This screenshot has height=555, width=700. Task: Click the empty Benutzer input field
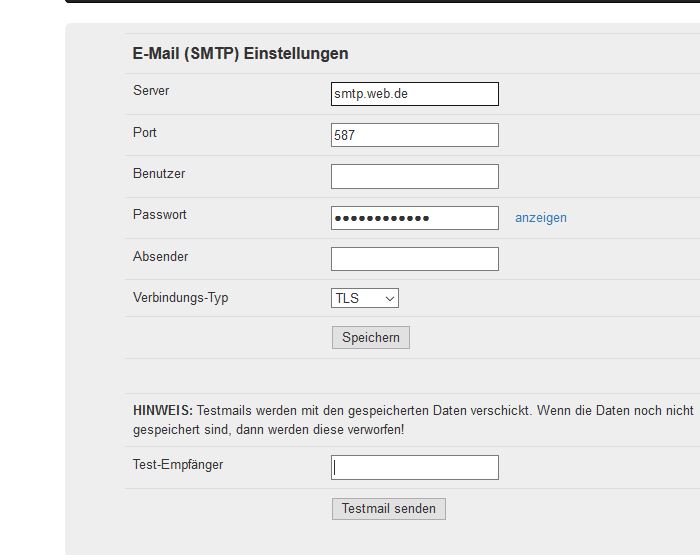click(414, 177)
